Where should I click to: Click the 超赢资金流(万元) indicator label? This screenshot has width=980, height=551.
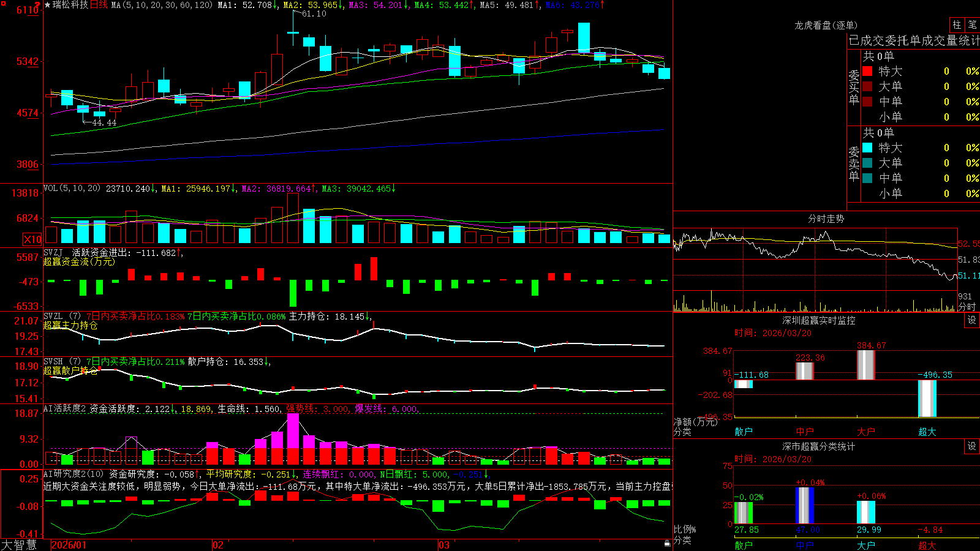(x=79, y=261)
